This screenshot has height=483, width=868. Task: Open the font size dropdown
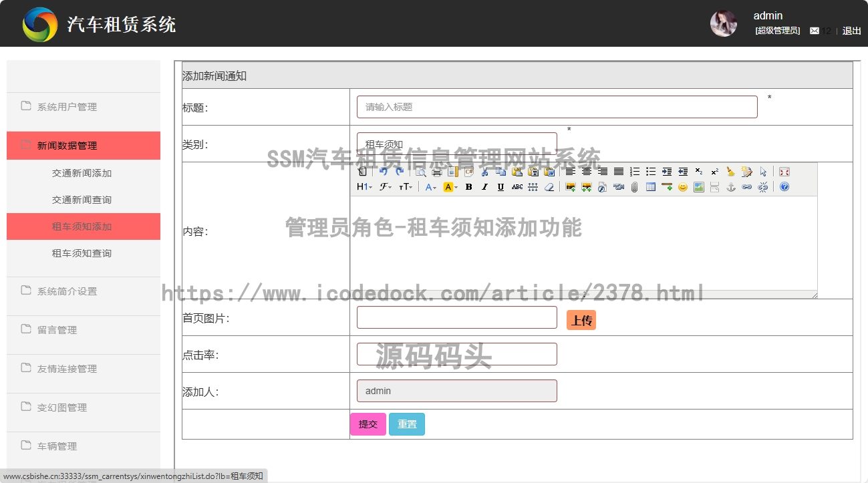(x=406, y=187)
